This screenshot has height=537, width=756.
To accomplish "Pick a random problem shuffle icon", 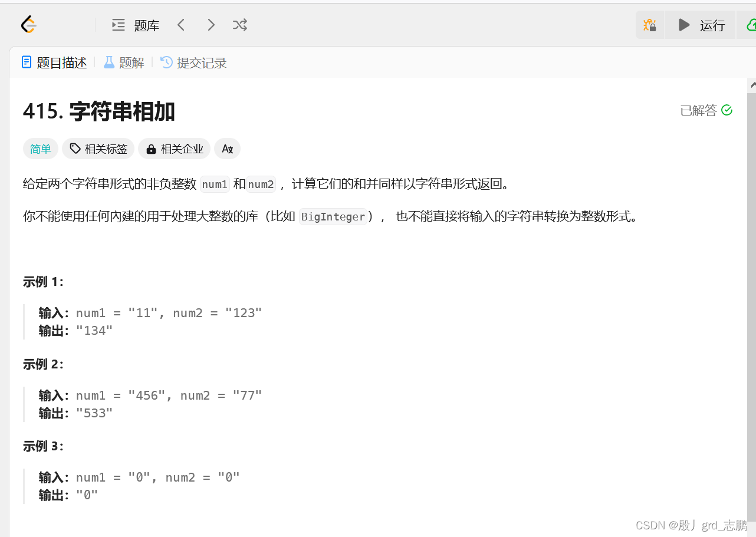I will coord(239,25).
